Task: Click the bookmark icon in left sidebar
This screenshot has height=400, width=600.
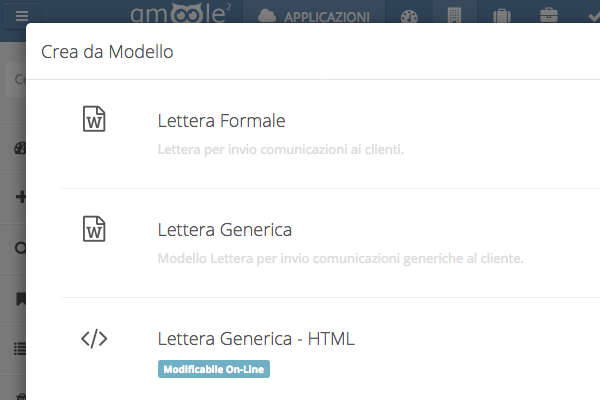Action: coord(20,298)
